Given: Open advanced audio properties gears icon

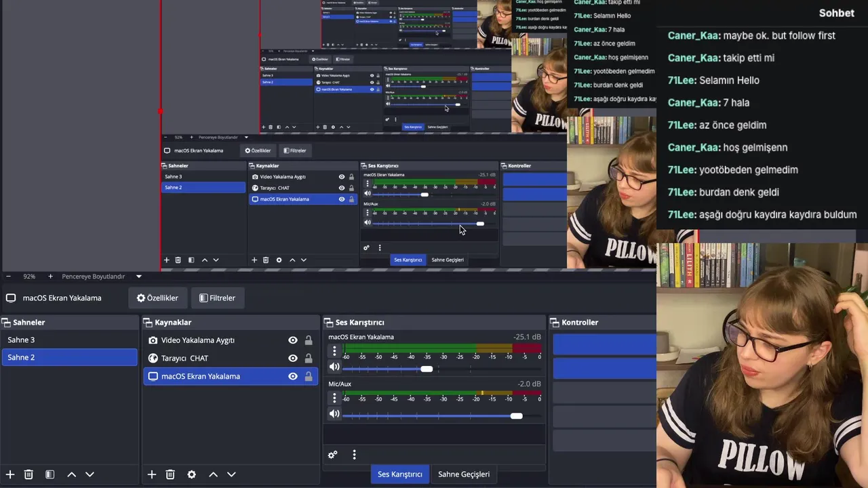Looking at the screenshot, I should tap(332, 455).
